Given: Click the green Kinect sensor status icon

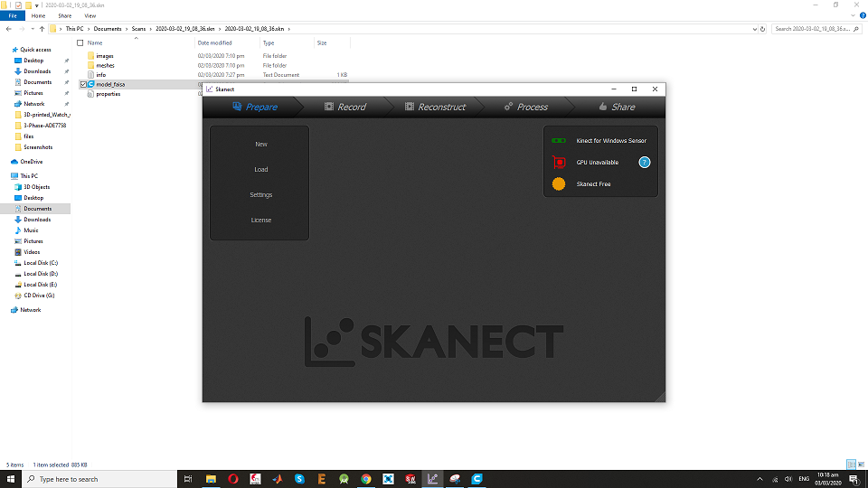Looking at the screenshot, I should tap(559, 141).
